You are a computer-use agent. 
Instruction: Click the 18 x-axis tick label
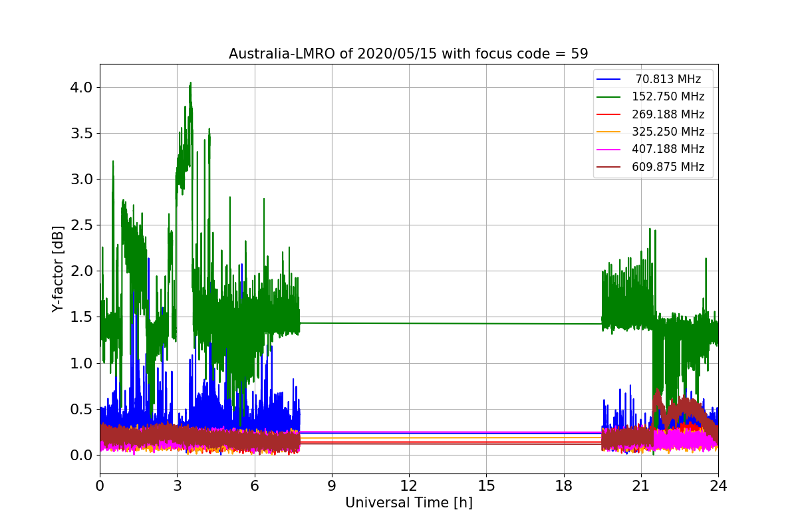563,485
